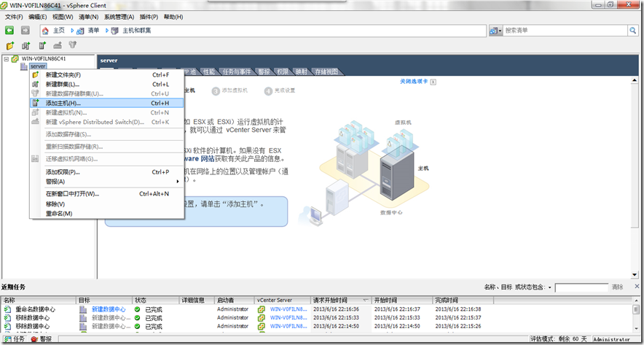
Task: Click the task icon of 重命名数据中心 row
Action: [x=8, y=309]
